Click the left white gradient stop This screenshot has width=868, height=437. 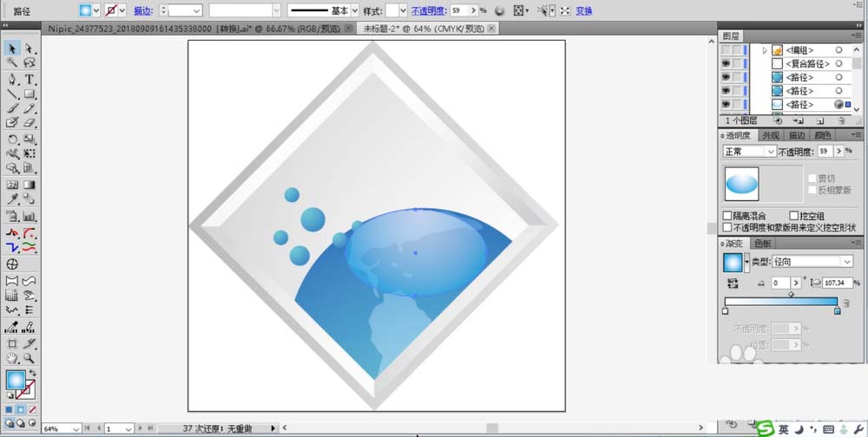[725, 311]
